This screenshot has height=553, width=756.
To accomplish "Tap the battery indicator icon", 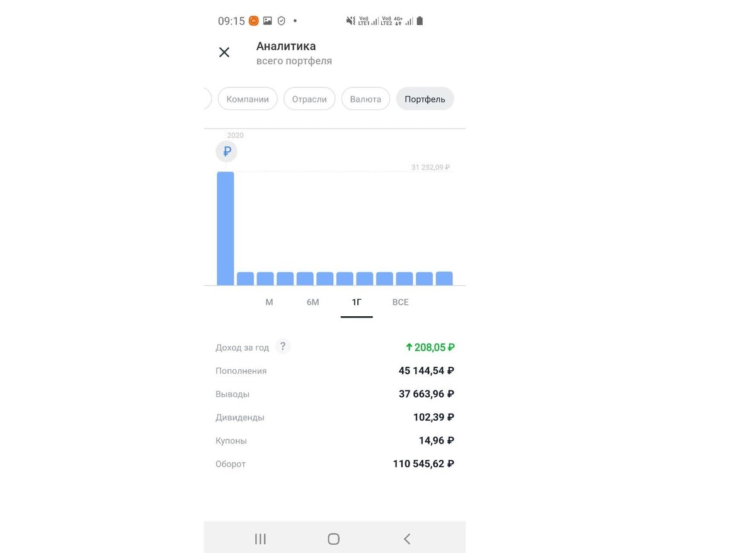I will point(420,20).
